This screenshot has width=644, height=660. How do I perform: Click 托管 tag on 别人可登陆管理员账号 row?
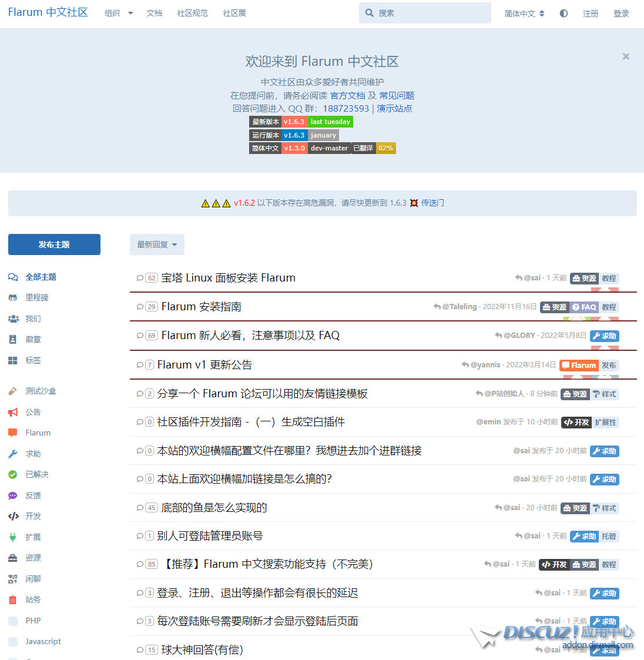609,536
